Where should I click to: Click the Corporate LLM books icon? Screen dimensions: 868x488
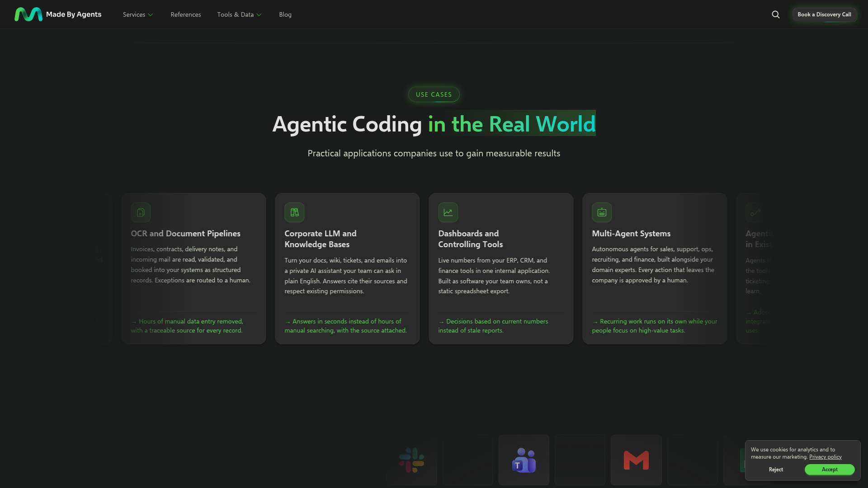pyautogui.click(x=294, y=212)
